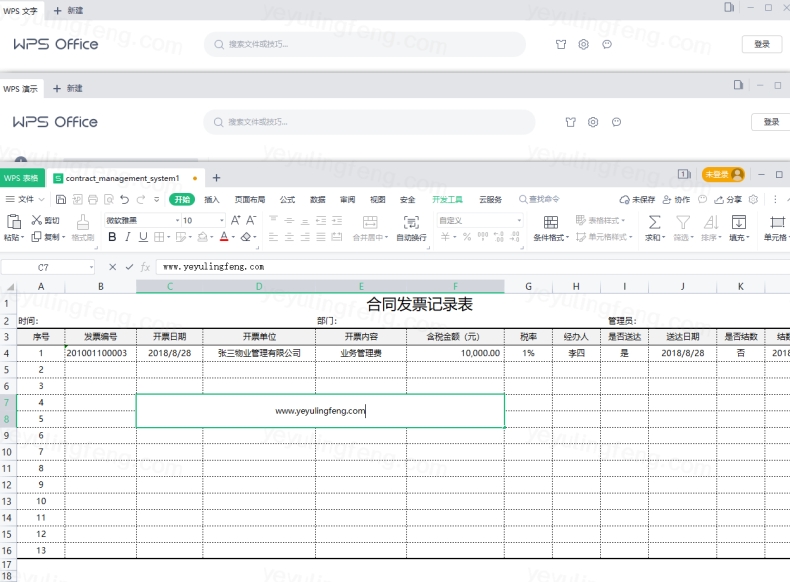Click the Undo arrow icon

tap(124, 200)
